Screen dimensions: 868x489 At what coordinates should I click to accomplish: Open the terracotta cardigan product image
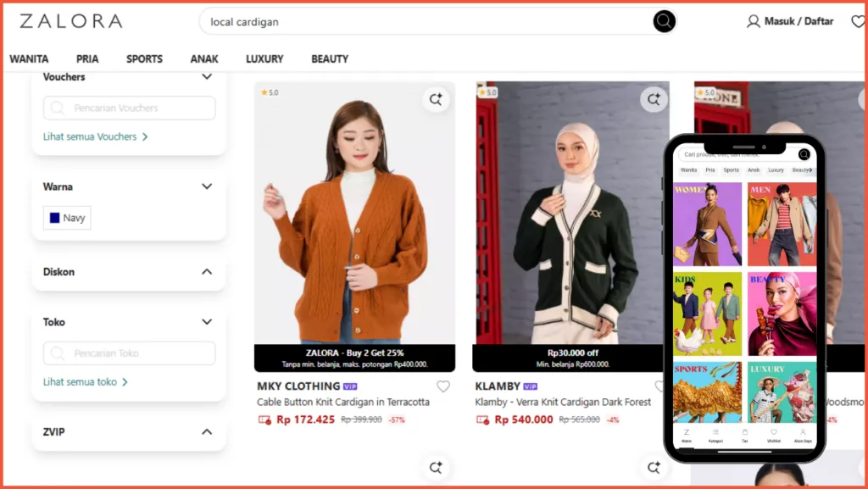coord(355,213)
